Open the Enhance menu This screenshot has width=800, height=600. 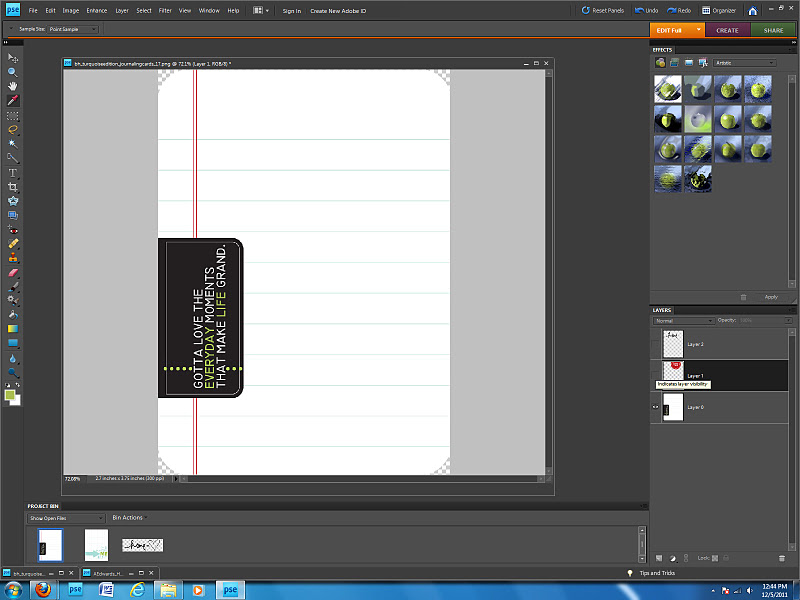[96, 11]
